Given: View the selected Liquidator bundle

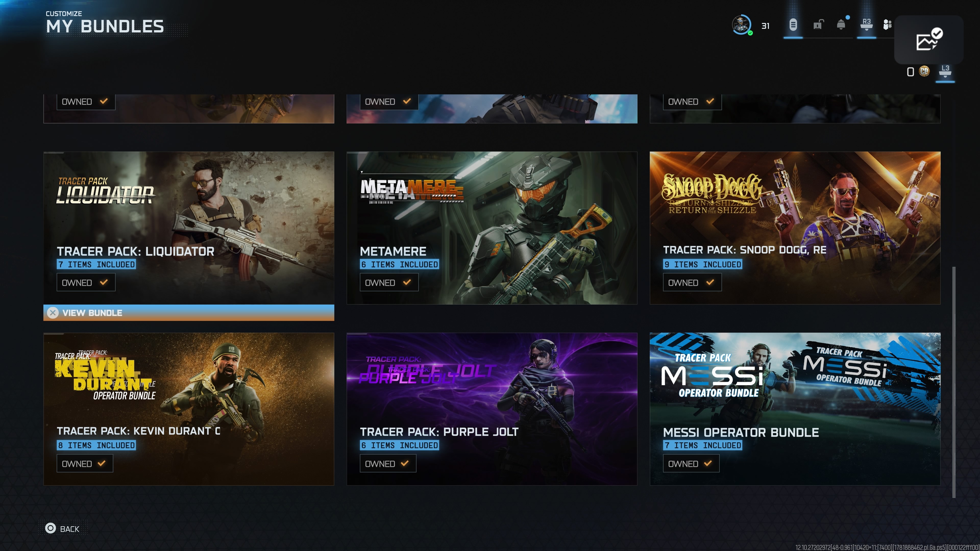Looking at the screenshot, I should [189, 312].
